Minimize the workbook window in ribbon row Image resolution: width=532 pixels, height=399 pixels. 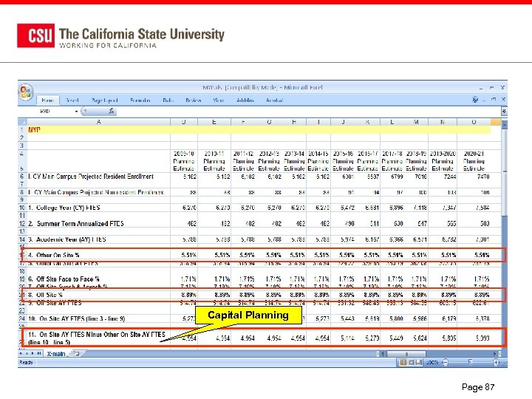tap(484, 100)
